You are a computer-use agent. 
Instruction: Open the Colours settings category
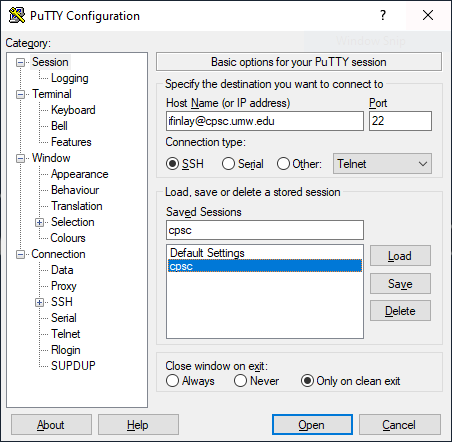click(x=68, y=238)
